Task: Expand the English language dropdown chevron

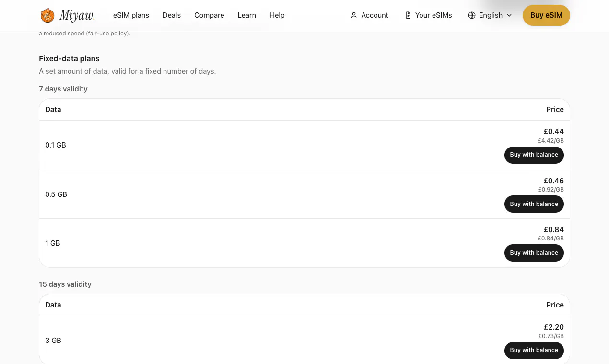Action: (509, 15)
